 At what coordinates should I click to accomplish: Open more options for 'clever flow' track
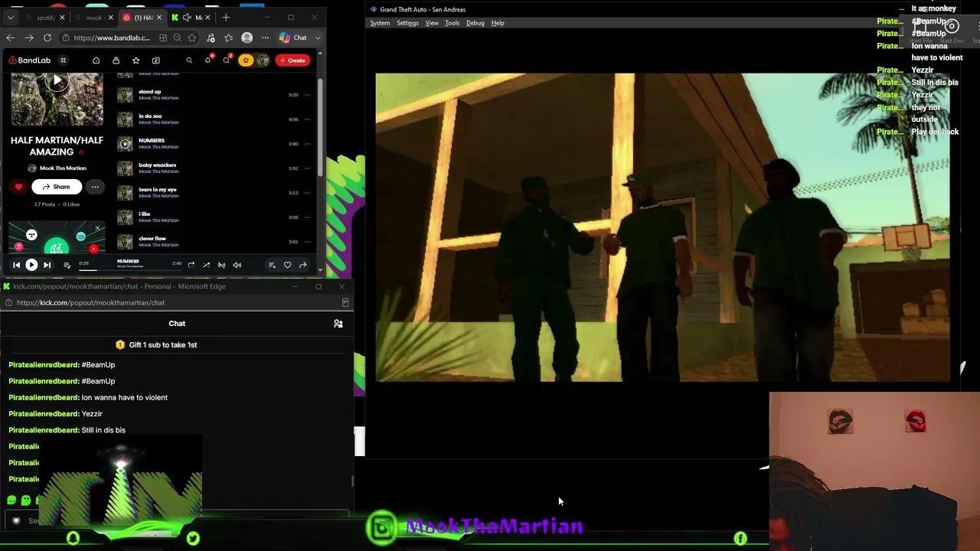[307, 242]
